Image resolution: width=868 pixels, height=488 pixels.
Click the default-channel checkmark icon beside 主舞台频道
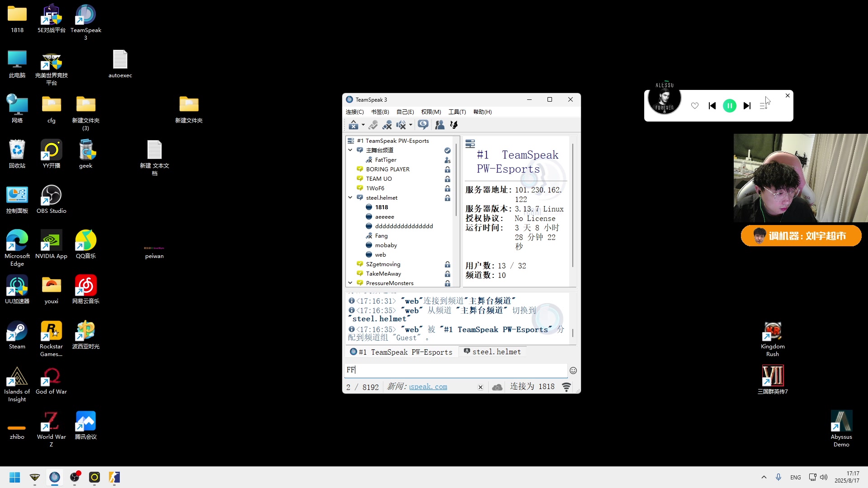pos(447,150)
